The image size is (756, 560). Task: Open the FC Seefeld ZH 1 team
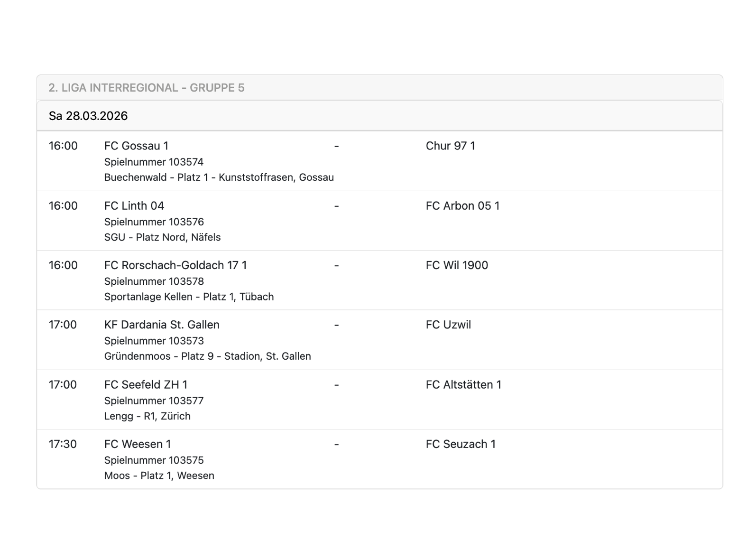click(x=146, y=384)
